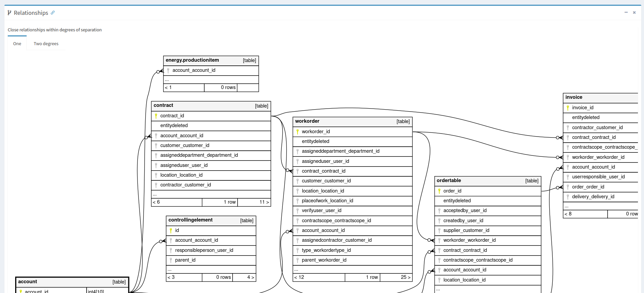Select the One degree tab
This screenshot has height=293, width=644.
click(17, 44)
